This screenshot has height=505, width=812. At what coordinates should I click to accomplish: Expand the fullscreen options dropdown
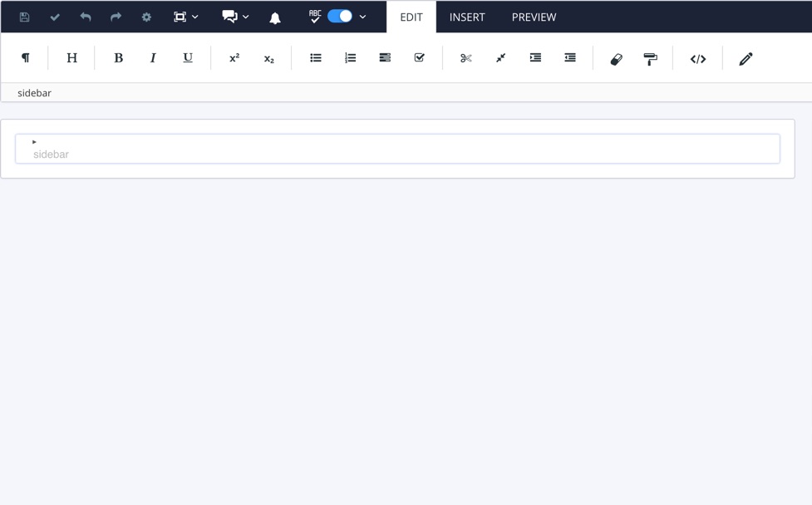pos(195,17)
